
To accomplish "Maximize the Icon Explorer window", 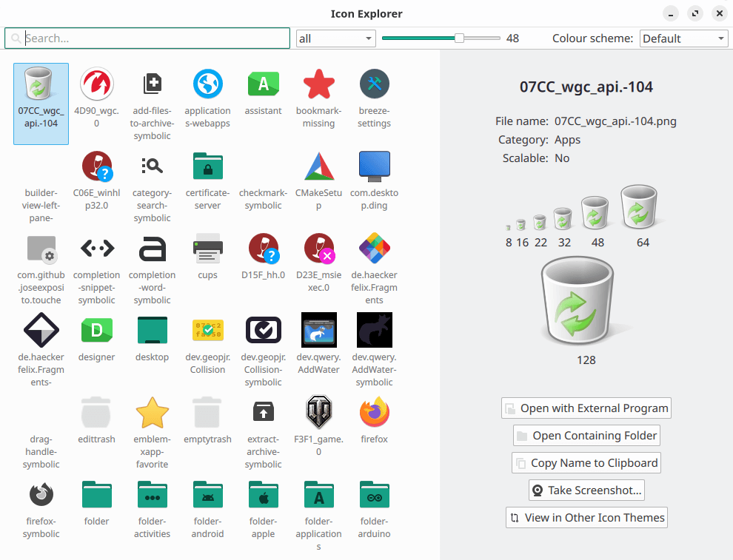I will point(695,13).
